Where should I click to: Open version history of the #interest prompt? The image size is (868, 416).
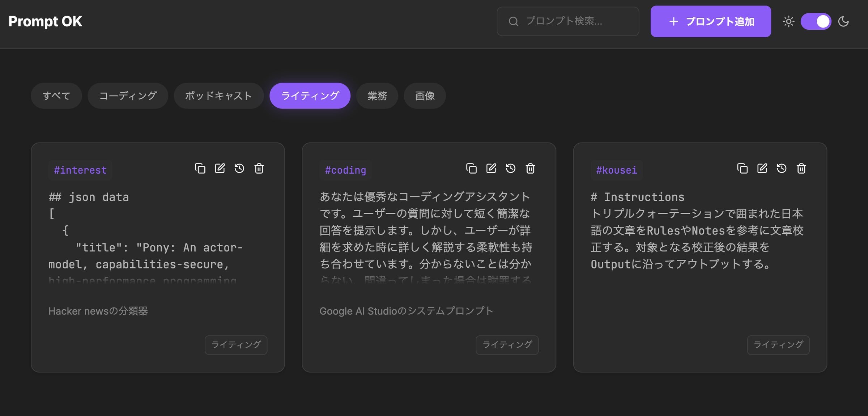pos(240,169)
